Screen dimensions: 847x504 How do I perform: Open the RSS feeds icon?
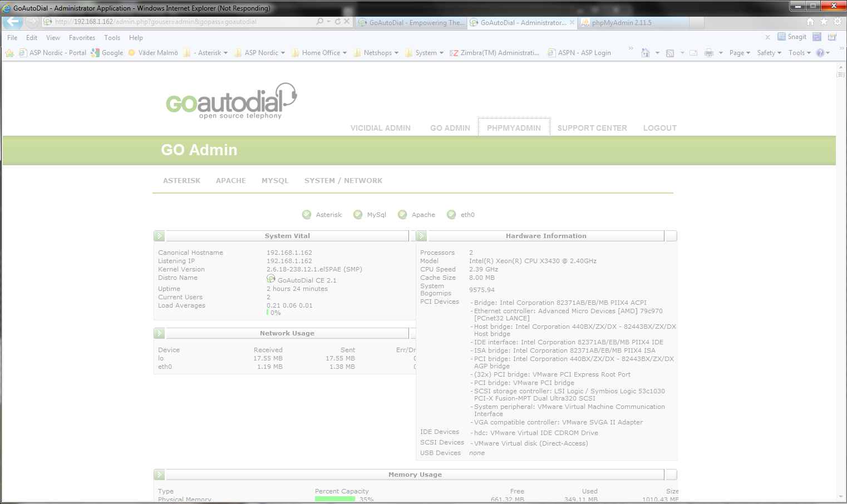[x=670, y=53]
